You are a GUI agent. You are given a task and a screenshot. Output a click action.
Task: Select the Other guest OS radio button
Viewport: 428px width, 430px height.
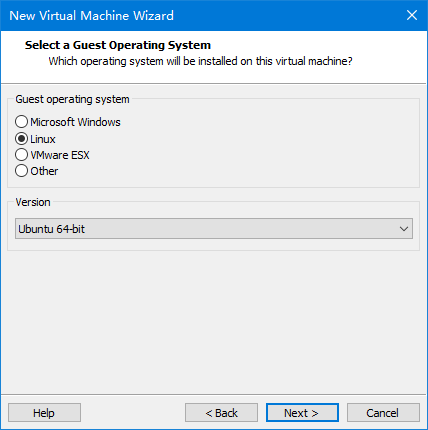point(21,171)
